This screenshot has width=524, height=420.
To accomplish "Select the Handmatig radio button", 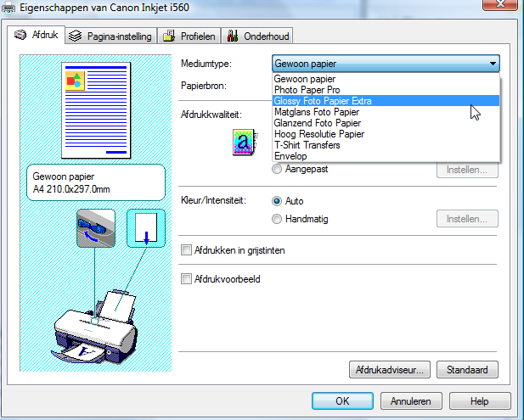I will pyautogui.click(x=277, y=219).
